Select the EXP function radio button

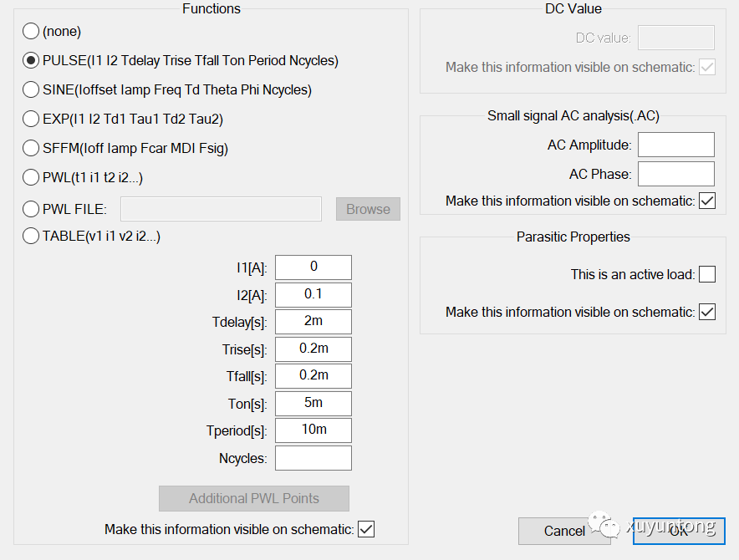tap(31, 120)
